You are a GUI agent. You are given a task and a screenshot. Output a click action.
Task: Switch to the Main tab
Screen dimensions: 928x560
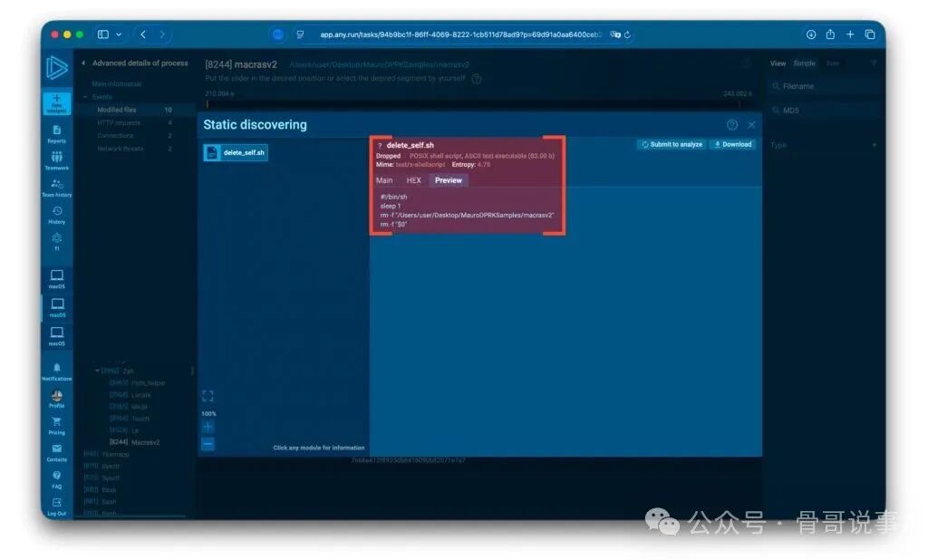point(384,180)
